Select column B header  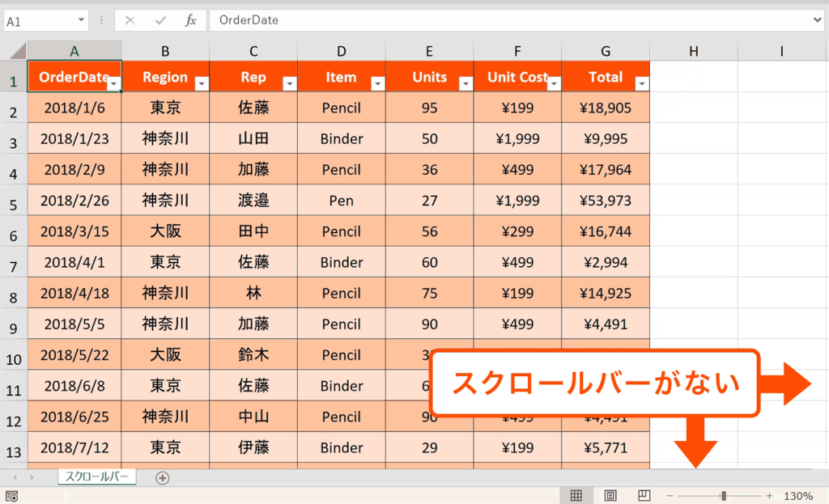pyautogui.click(x=165, y=51)
